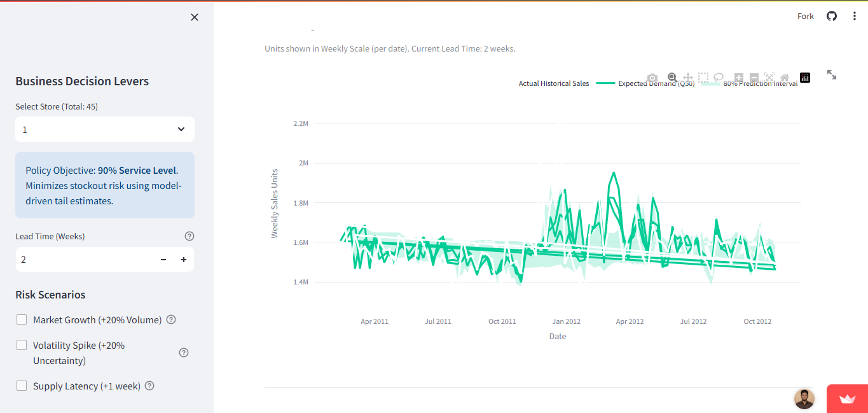Open the three-dot app menu

click(855, 16)
